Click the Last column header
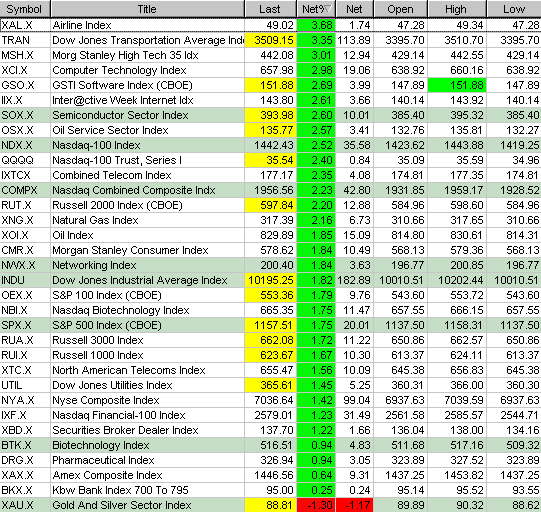541x512 pixels. pyautogui.click(x=270, y=9)
